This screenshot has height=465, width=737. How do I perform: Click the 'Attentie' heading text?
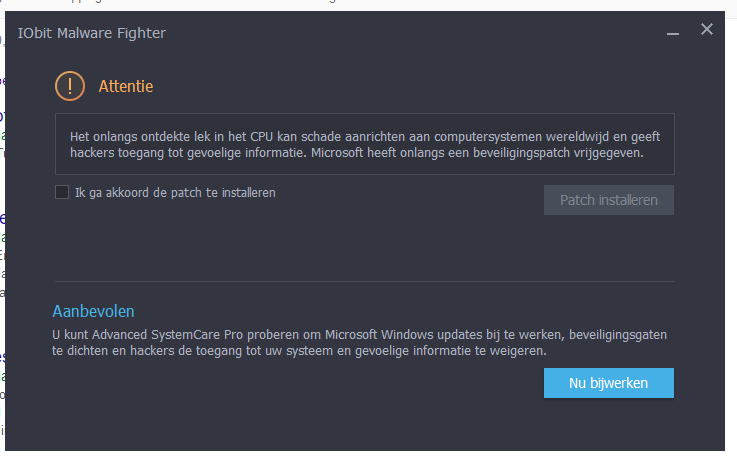pyautogui.click(x=126, y=87)
